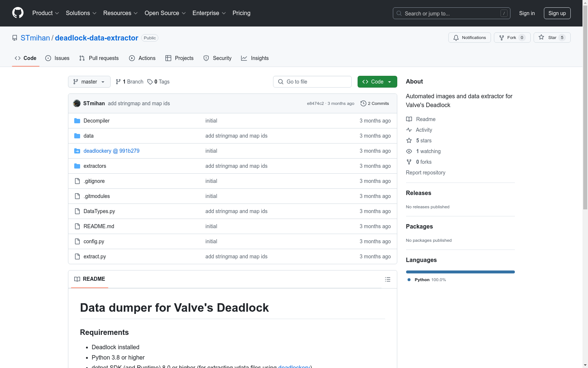Viewport: 588px width, 368px height.
Task: Open the deadlock-data-extractor repository link
Action: pyautogui.click(x=97, y=38)
